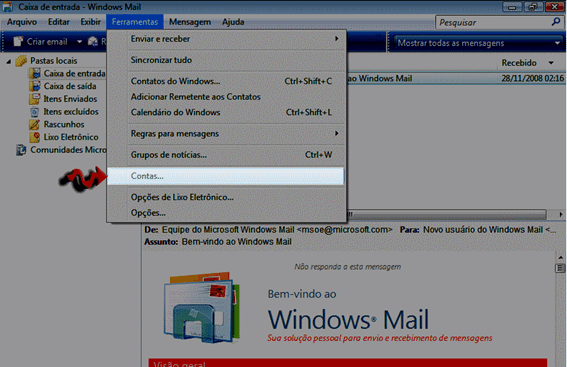Select the Rascunhos folder

pos(64,124)
